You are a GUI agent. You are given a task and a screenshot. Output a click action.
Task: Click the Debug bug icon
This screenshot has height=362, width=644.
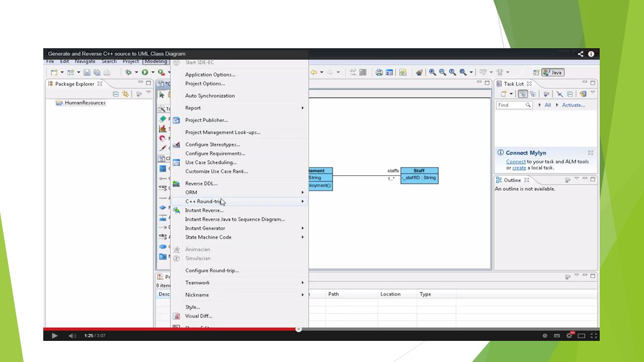pos(128,72)
